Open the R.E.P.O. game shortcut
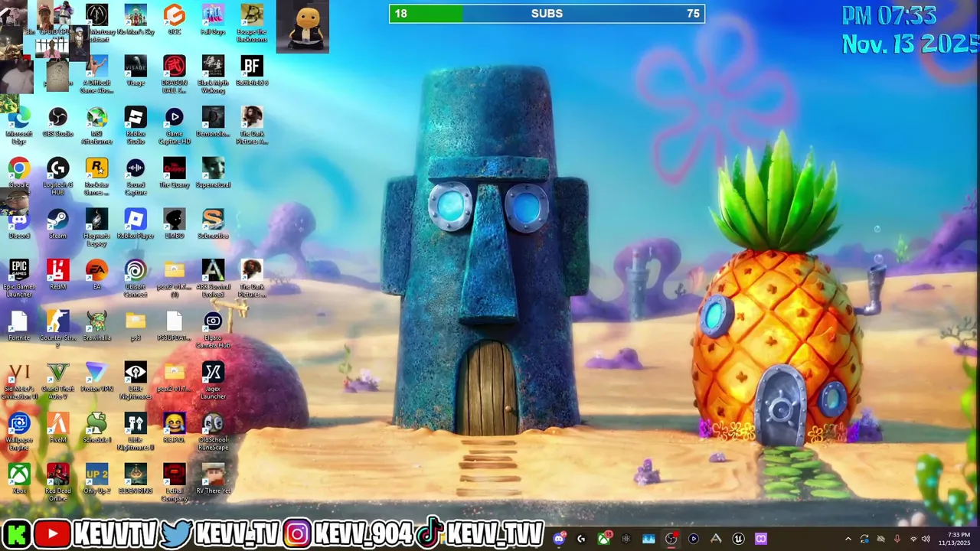 tap(175, 429)
